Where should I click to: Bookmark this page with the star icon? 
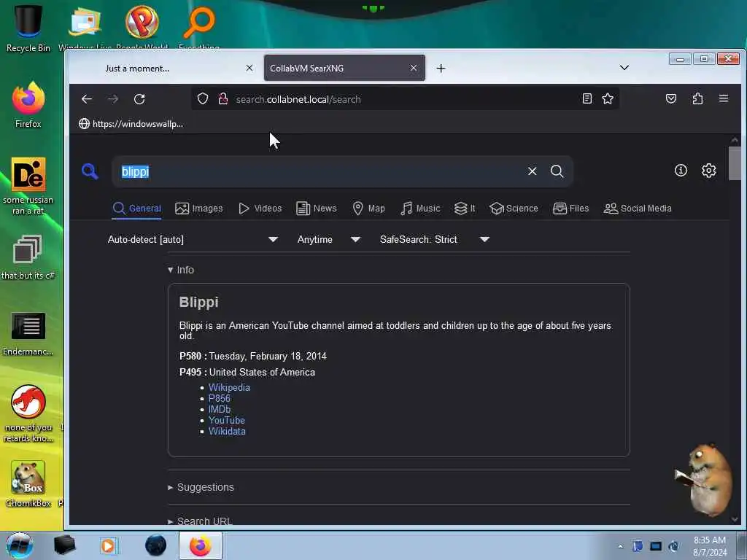click(608, 98)
